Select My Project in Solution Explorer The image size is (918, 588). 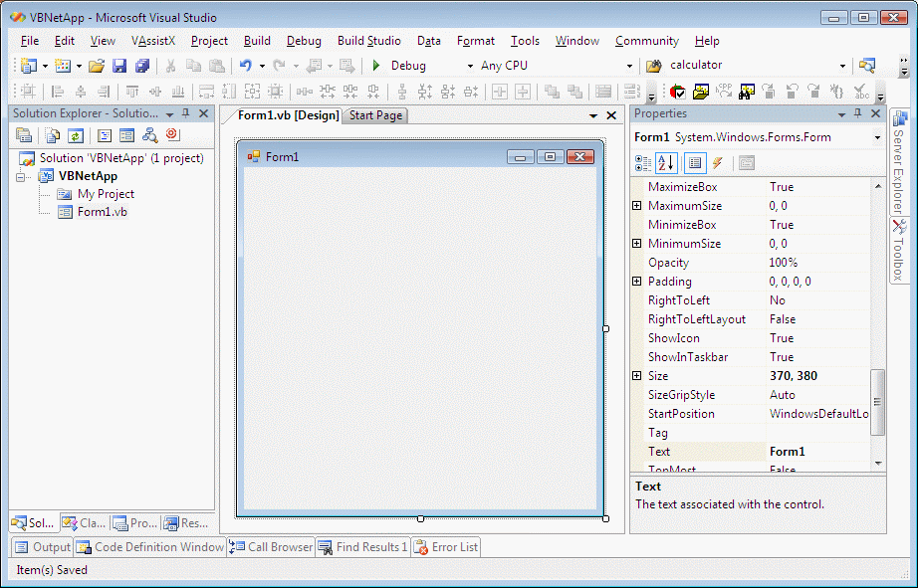(106, 194)
